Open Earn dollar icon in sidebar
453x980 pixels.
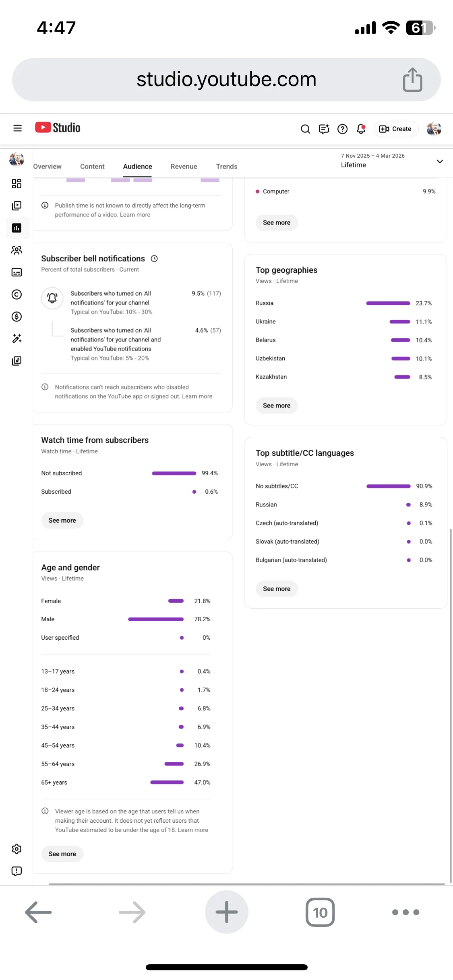[17, 317]
